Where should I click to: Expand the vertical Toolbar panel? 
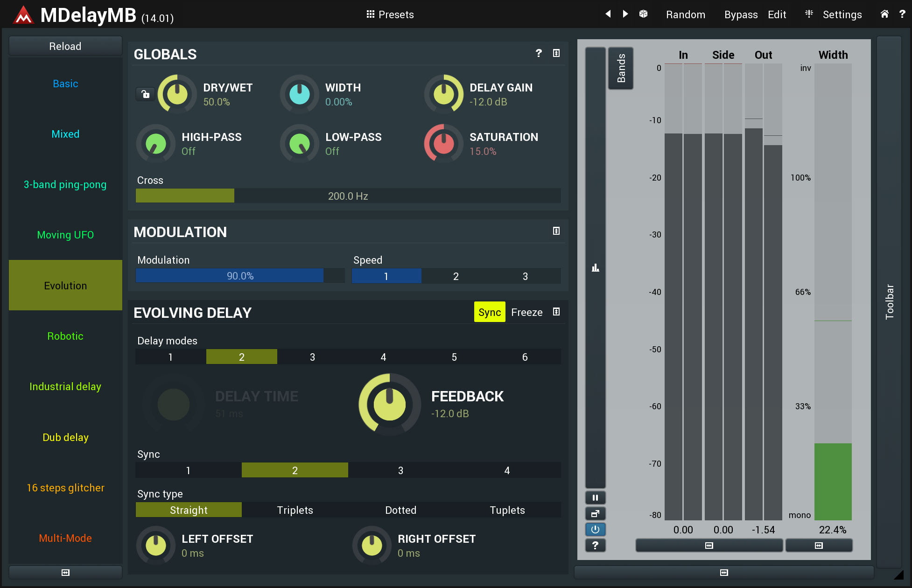[x=889, y=301]
